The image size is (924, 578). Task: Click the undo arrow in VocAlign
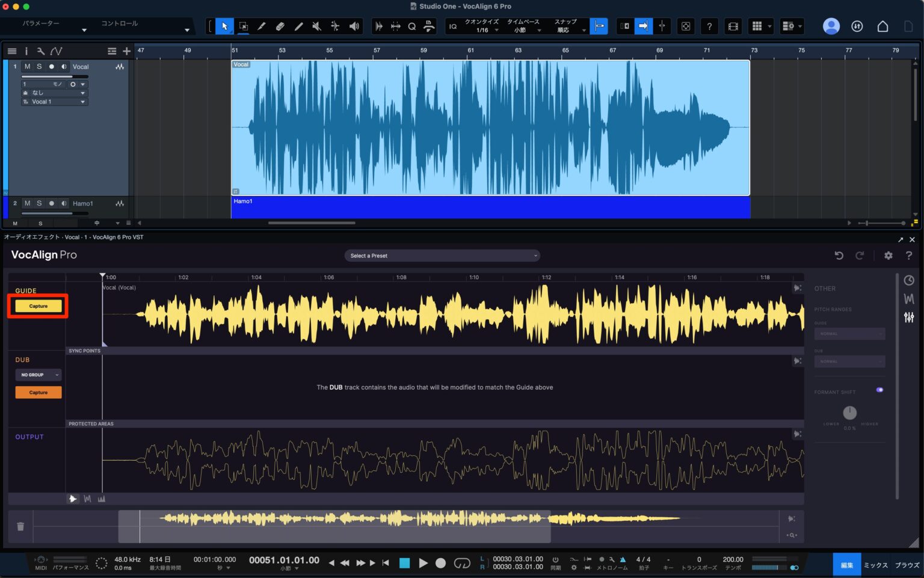(x=839, y=255)
